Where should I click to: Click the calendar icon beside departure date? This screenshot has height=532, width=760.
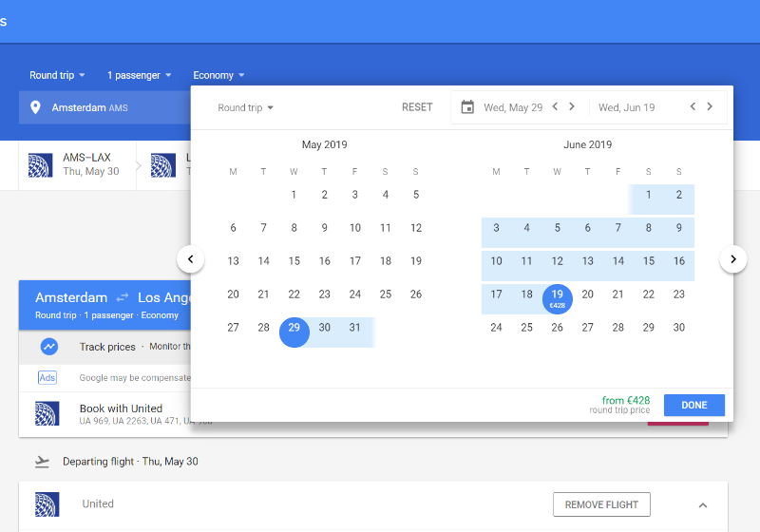(467, 107)
